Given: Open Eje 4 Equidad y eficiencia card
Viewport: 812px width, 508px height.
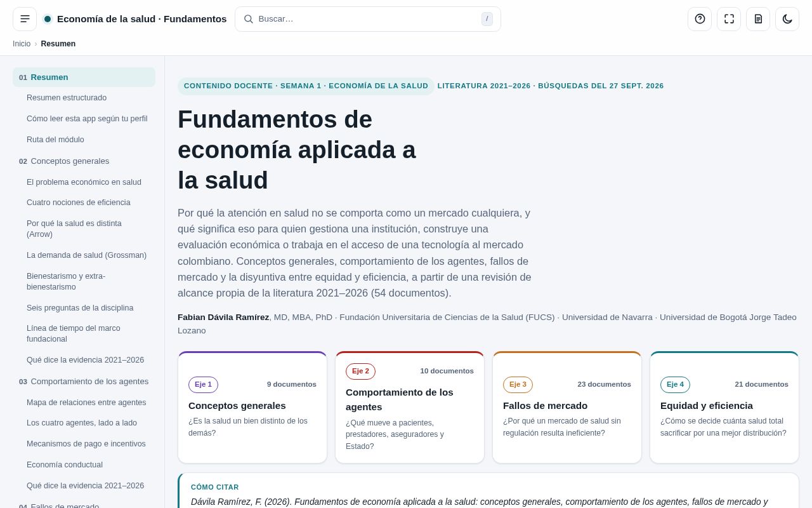Looking at the screenshot, I should 724,407.
